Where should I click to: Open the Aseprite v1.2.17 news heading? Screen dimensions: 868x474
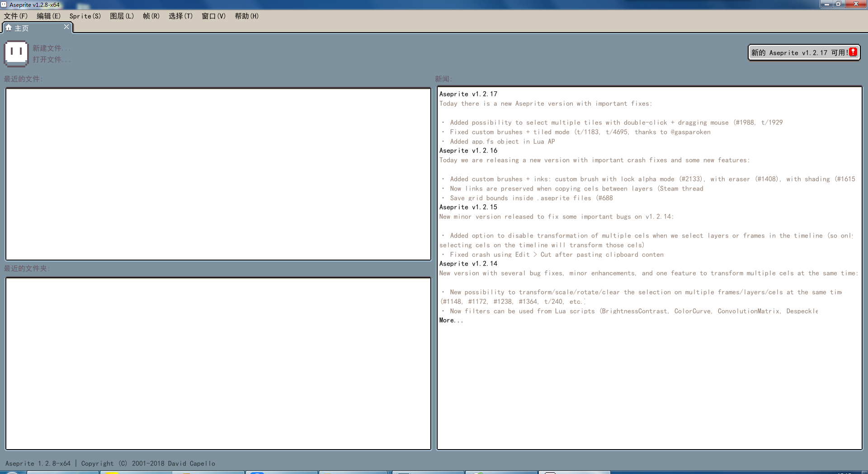click(x=468, y=94)
